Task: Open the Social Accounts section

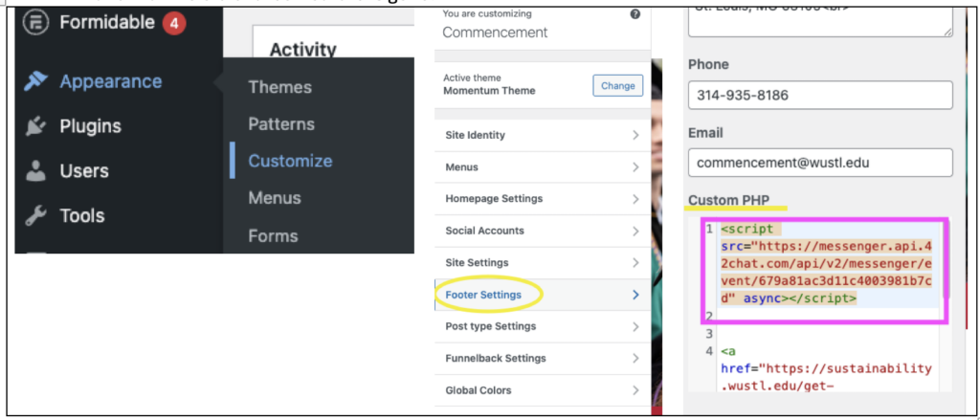Action: pyautogui.click(x=542, y=231)
